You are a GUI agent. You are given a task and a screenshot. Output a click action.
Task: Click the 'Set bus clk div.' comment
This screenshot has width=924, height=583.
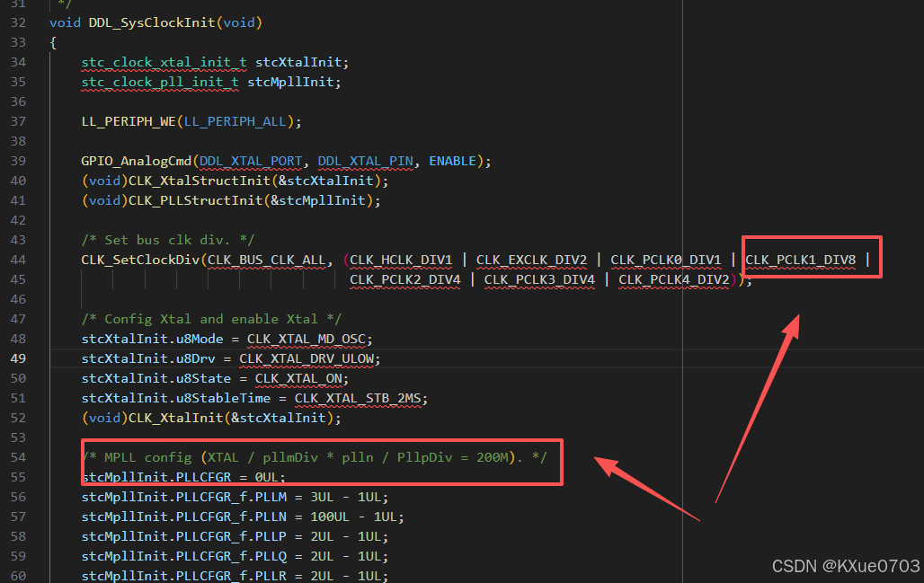tap(168, 240)
